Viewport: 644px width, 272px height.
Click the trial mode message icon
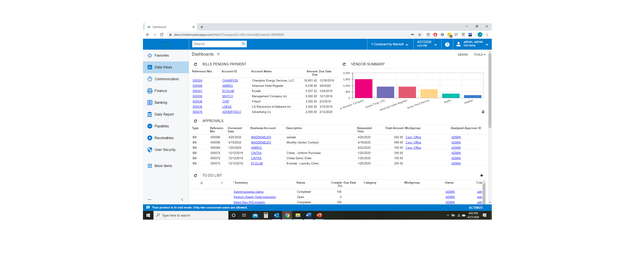[148, 208]
